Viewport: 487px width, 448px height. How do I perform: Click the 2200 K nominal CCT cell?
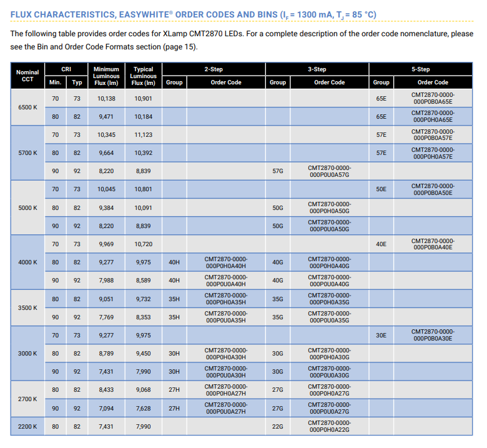click(x=27, y=427)
